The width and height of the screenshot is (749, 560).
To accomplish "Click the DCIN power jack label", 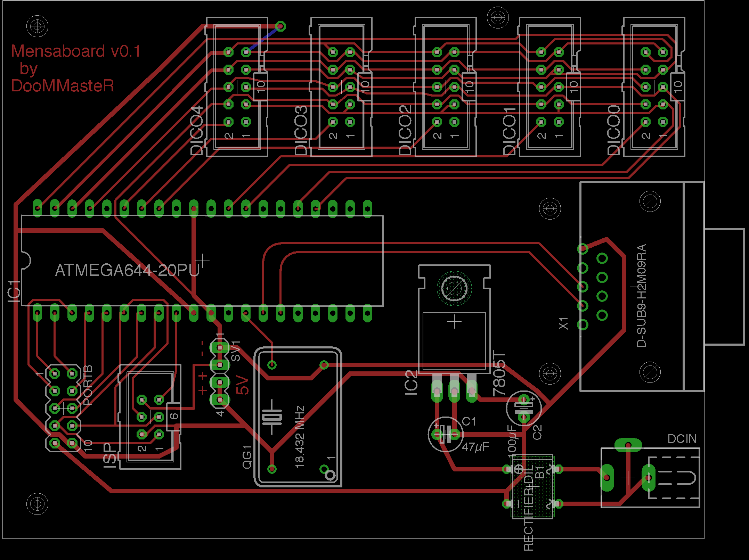I will point(682,439).
